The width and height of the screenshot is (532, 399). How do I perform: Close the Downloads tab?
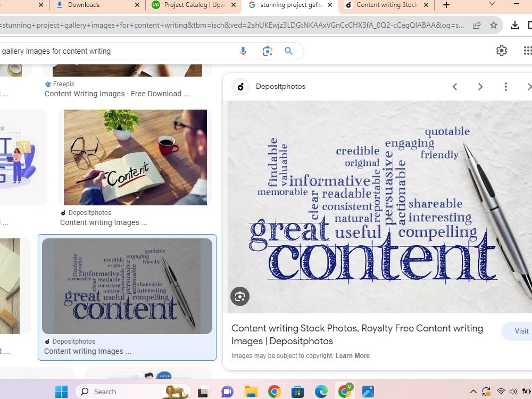[x=137, y=5]
